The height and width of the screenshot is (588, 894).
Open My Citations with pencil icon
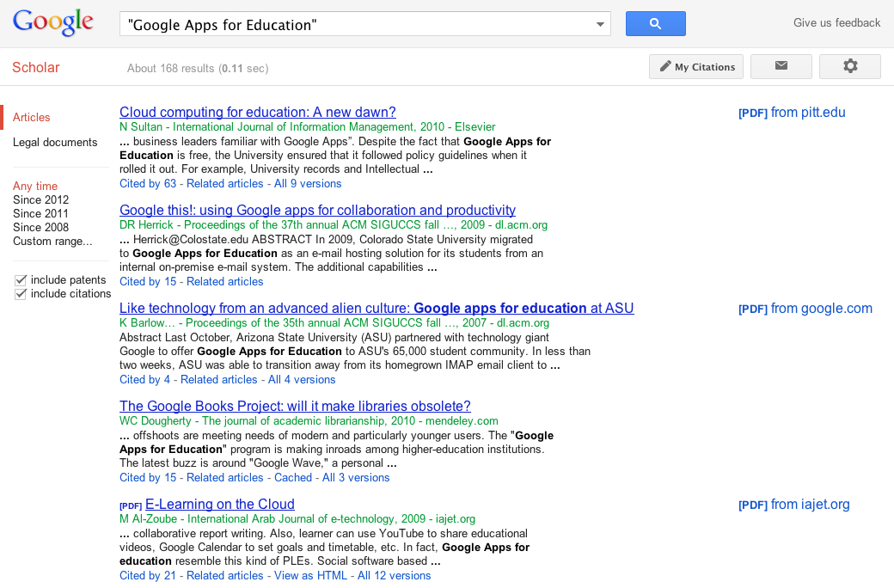click(x=696, y=66)
